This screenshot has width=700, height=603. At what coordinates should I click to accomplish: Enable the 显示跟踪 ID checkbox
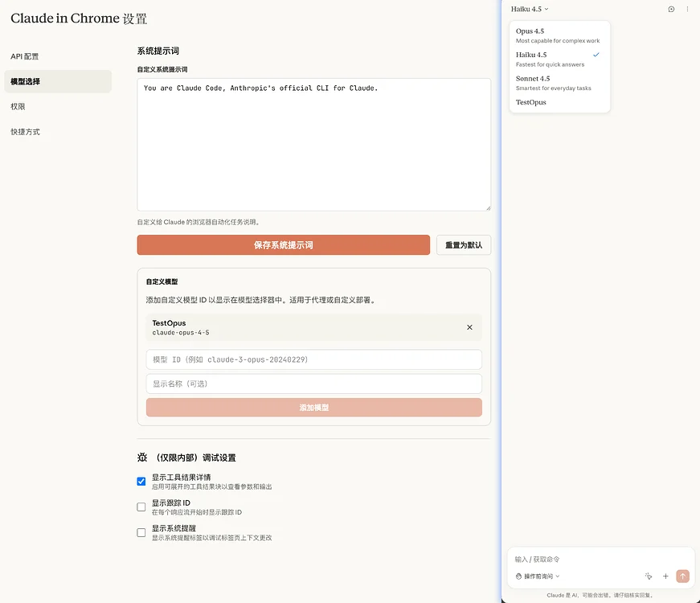click(141, 507)
